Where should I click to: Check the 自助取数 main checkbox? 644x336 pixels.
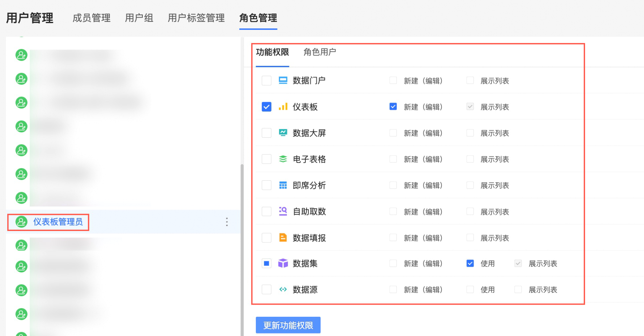(267, 211)
